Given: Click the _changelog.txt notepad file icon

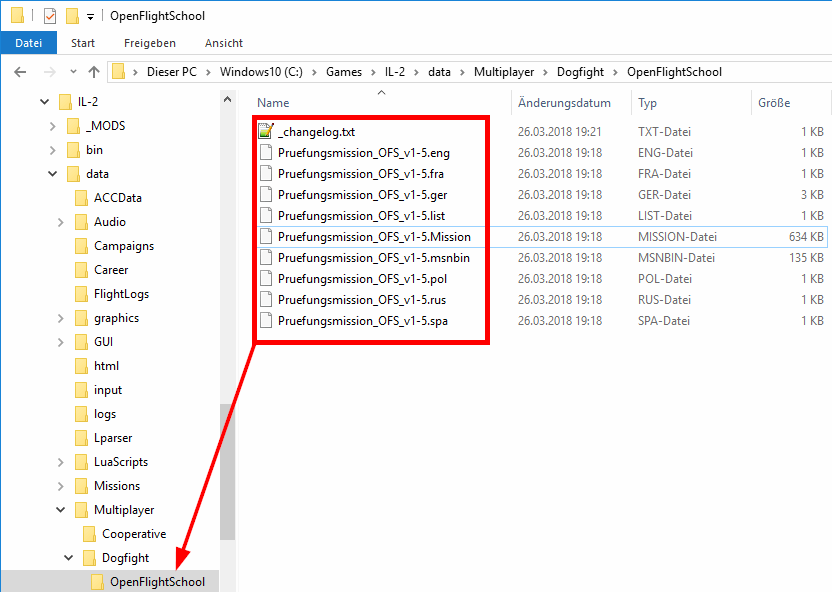Looking at the screenshot, I should click(x=266, y=131).
